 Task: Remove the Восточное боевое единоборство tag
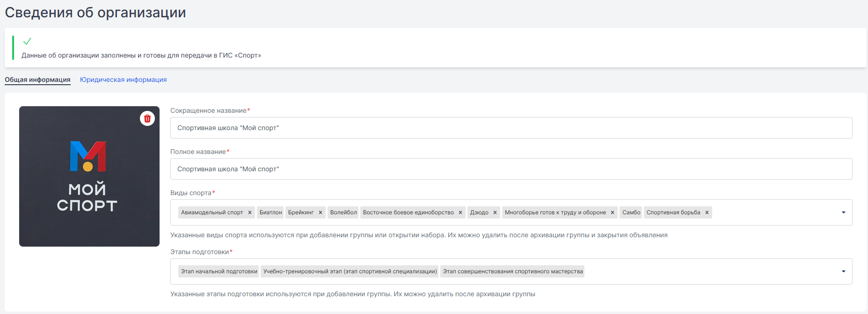point(460,212)
